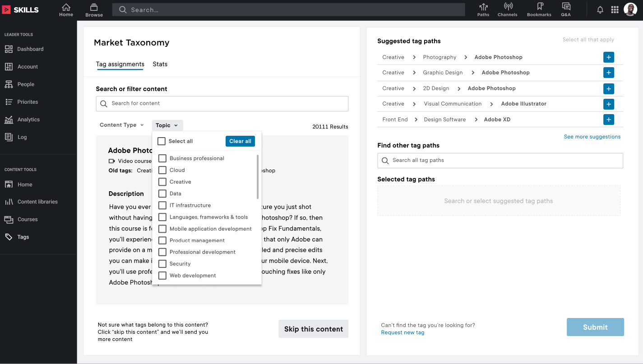Open Tags in sidebar
The width and height of the screenshot is (643, 364).
pyautogui.click(x=17, y=237)
